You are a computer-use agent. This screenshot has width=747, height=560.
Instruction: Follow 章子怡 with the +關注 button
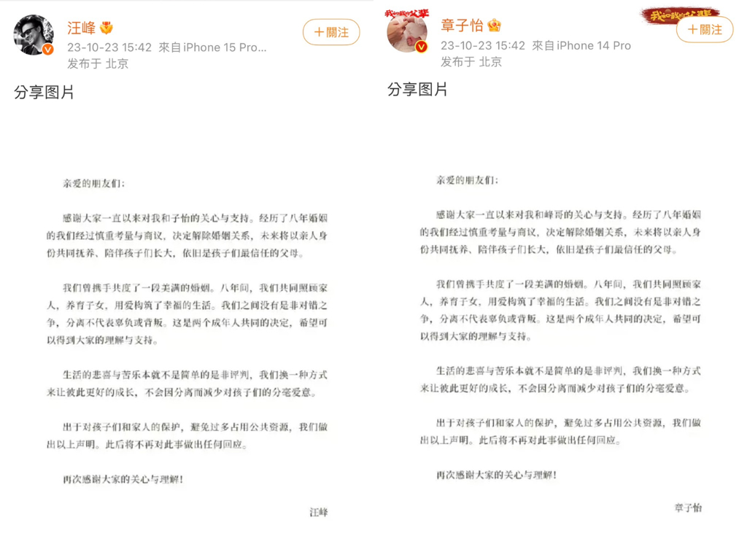pyautogui.click(x=705, y=29)
